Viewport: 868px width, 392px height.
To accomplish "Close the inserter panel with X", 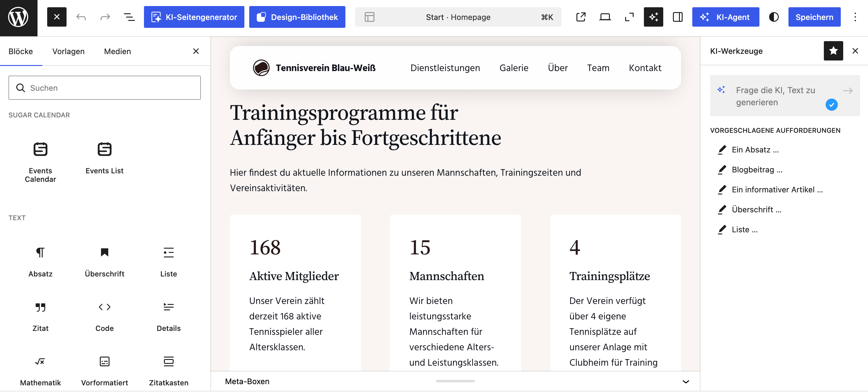I will tap(196, 51).
